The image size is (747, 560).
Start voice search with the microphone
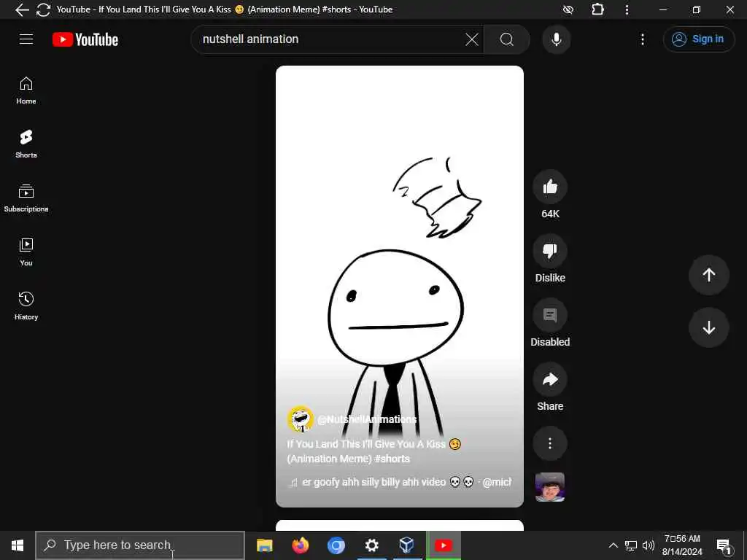point(556,39)
